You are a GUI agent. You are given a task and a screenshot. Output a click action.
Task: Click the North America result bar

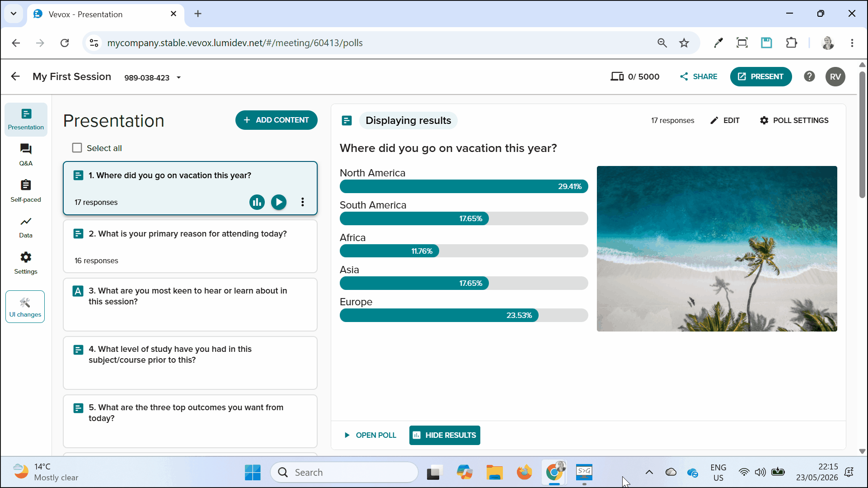464,186
